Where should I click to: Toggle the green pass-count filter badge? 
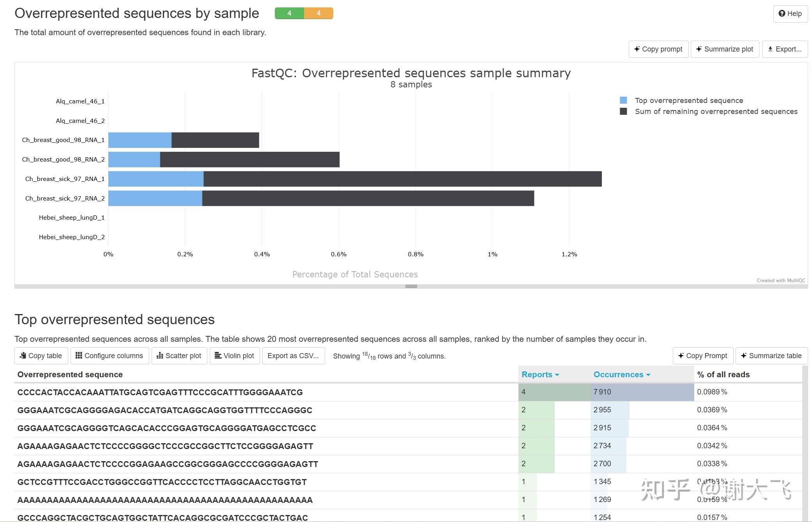coord(289,13)
